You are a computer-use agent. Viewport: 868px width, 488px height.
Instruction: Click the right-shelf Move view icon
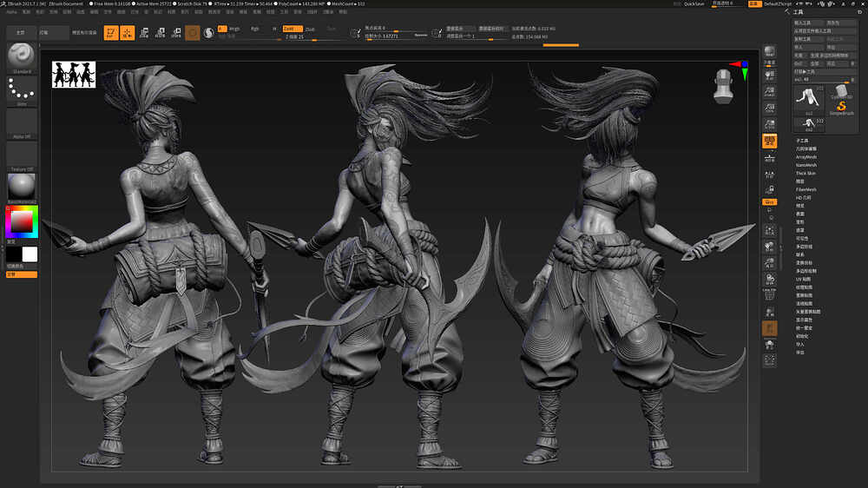tap(769, 247)
